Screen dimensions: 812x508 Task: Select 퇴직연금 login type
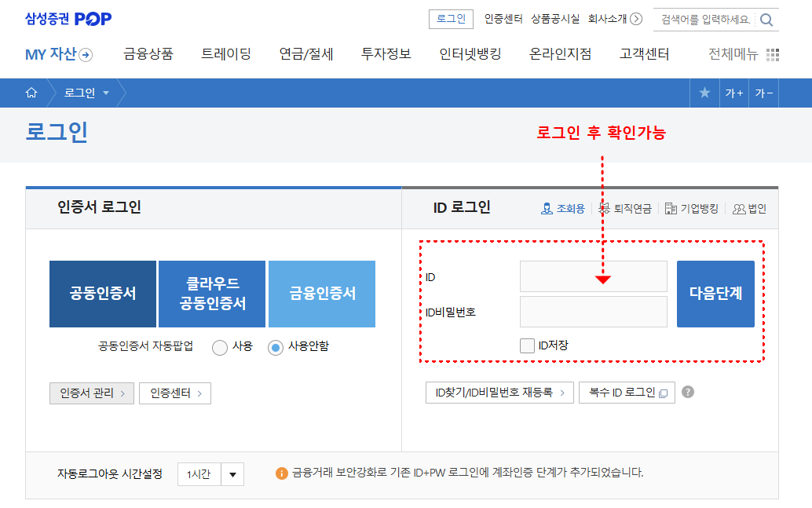(625, 209)
